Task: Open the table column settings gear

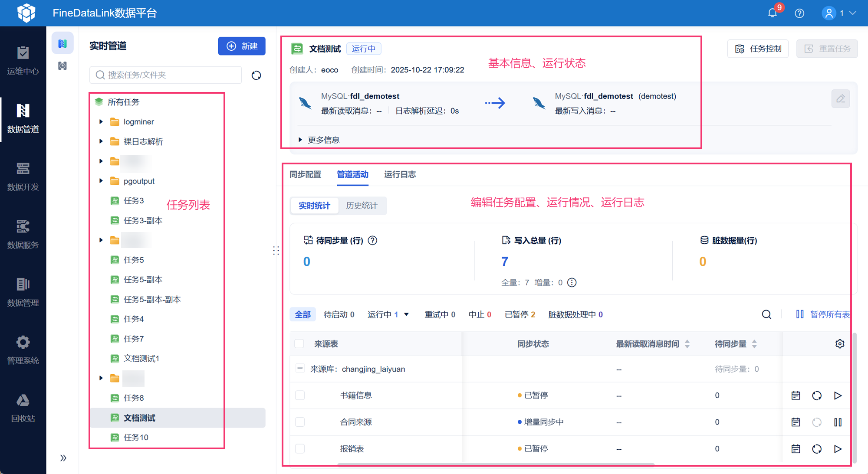Action: (840, 344)
